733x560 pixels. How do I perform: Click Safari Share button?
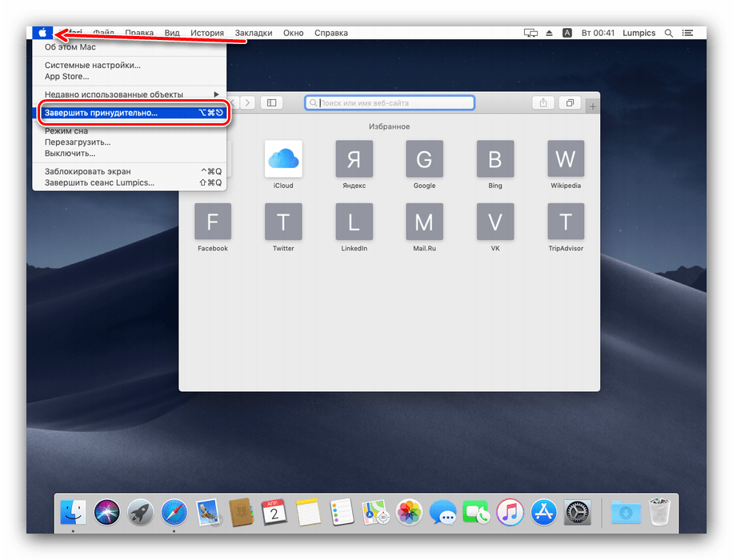(x=543, y=103)
